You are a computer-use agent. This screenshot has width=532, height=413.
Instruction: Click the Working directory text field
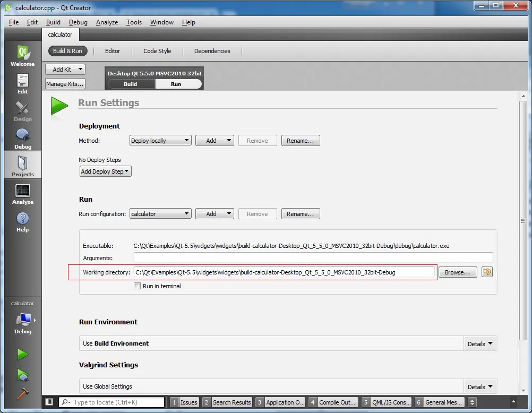coord(284,272)
